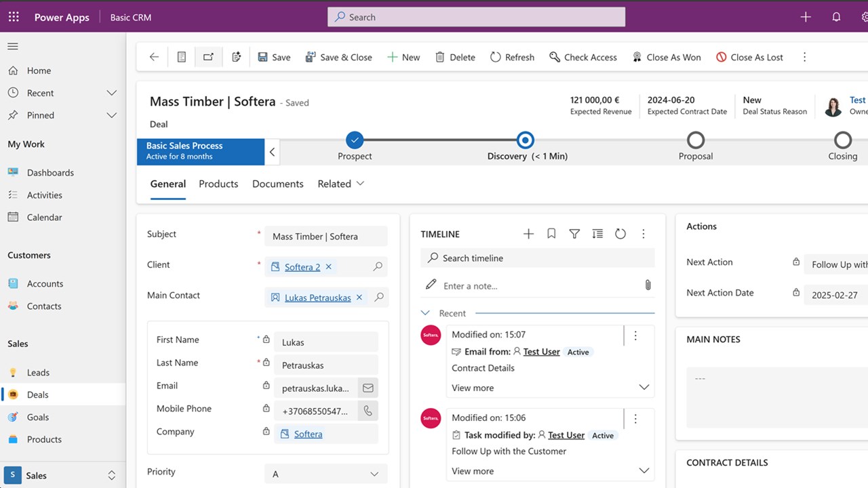The image size is (868, 488).
Task: Select the Prospect stage in process
Action: tap(355, 140)
